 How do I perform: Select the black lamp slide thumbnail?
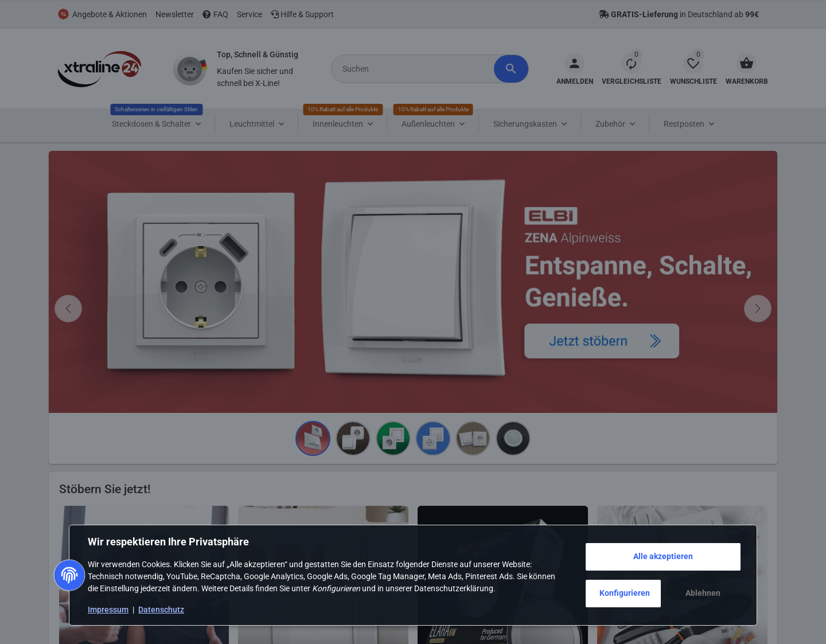click(x=513, y=438)
